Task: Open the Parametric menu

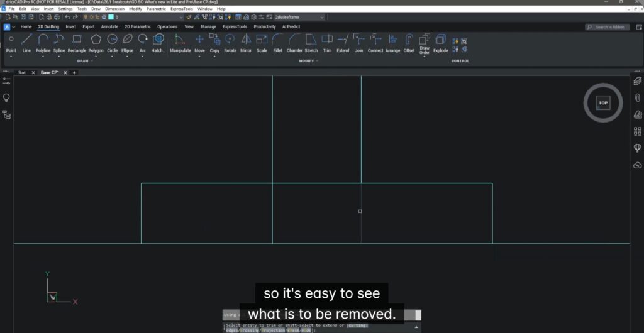Action: [x=156, y=9]
